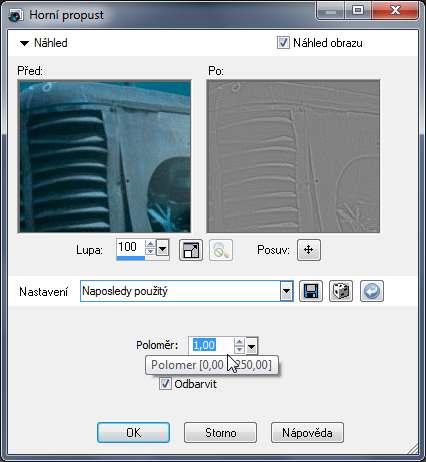
Task: Click the Posuv pan arrows button
Action: pos(309,250)
